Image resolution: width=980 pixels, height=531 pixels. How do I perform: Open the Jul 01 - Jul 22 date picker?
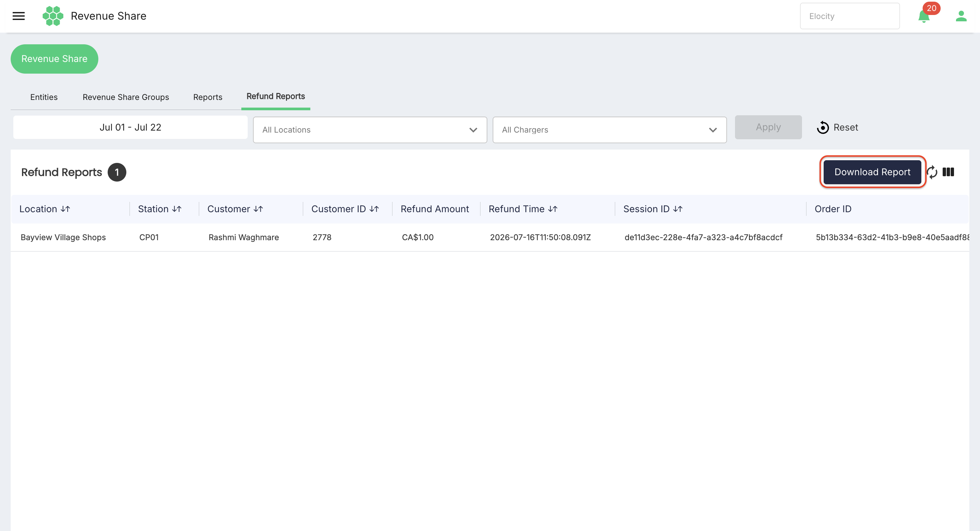pyautogui.click(x=130, y=127)
